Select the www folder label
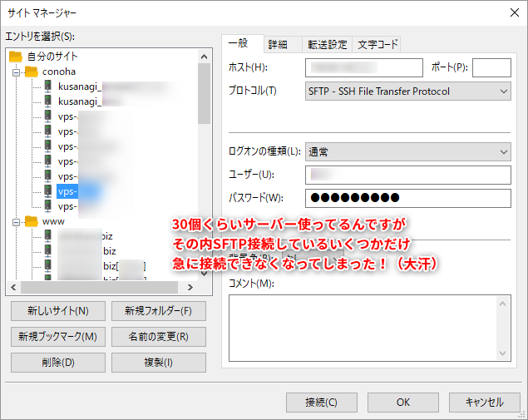 coord(53,221)
